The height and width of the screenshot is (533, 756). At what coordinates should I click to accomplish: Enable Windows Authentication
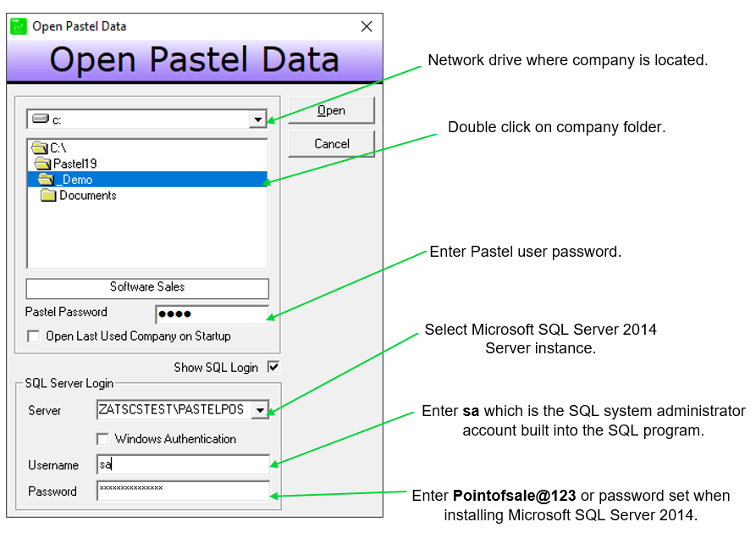(x=102, y=439)
